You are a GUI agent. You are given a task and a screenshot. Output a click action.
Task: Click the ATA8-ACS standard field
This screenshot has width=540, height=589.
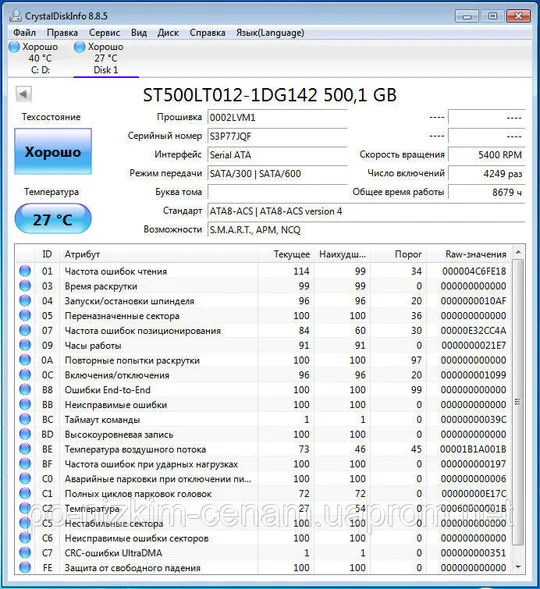(366, 211)
